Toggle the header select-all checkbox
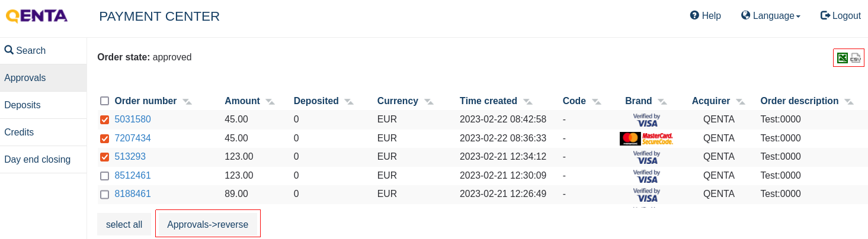The image size is (868, 239). coord(105,101)
